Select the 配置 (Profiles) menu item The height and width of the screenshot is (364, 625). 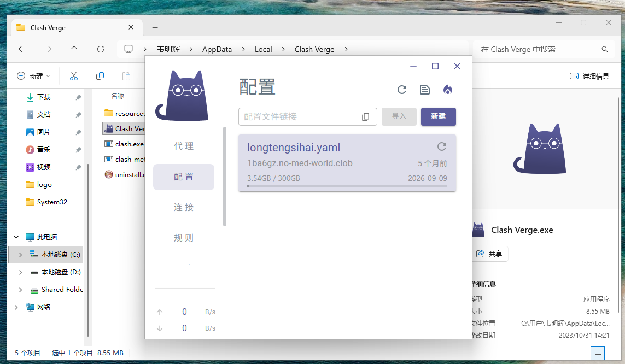(x=184, y=177)
